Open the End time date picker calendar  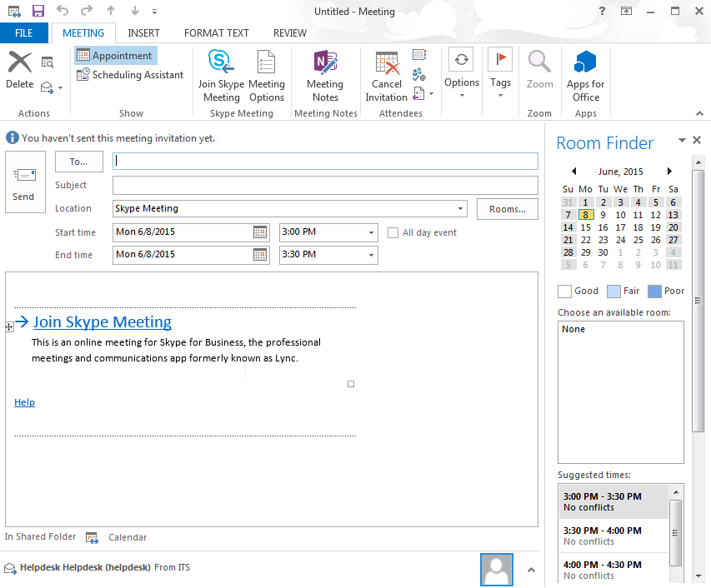(260, 255)
